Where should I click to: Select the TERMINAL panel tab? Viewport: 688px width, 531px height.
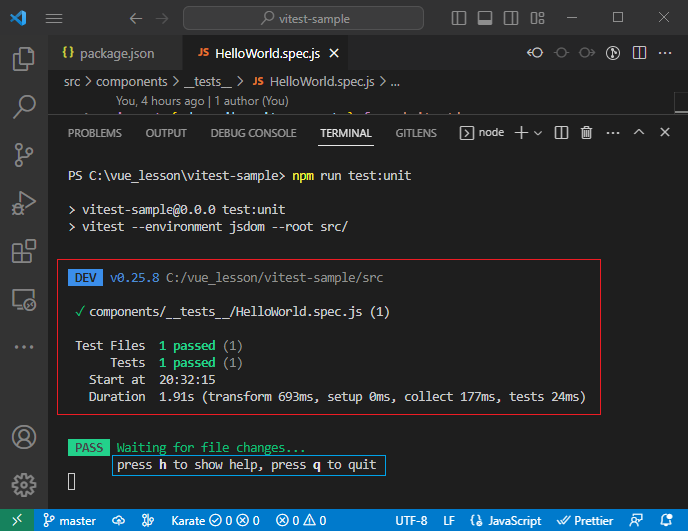click(x=346, y=133)
